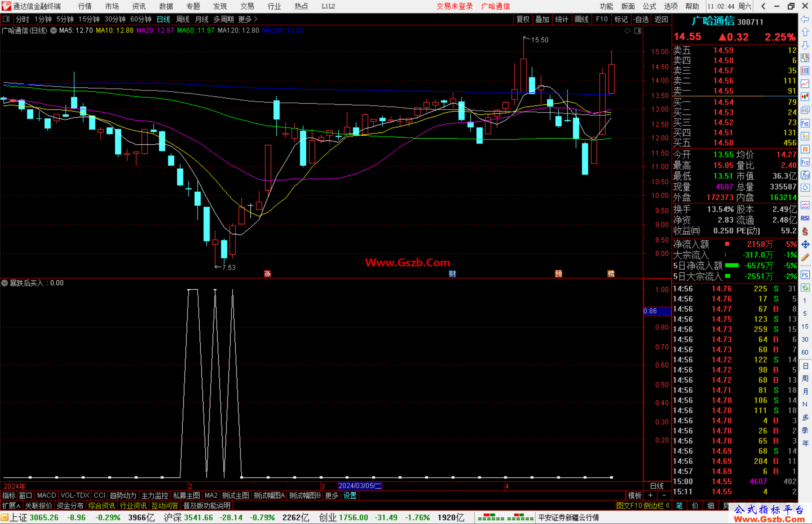Click the 设置 indicator settings button
The image size is (812, 524).
(350, 495)
